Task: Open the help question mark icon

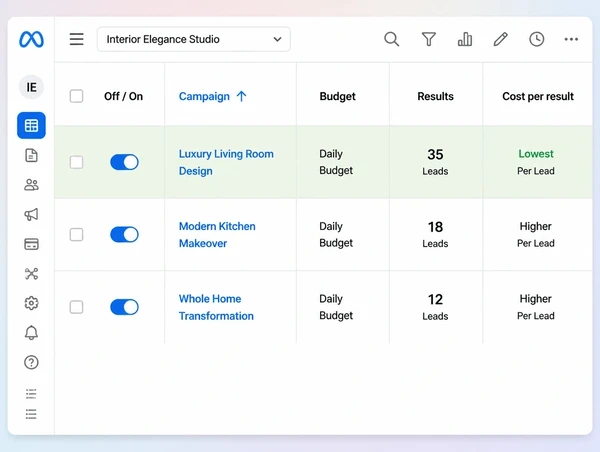Action: coord(31,362)
